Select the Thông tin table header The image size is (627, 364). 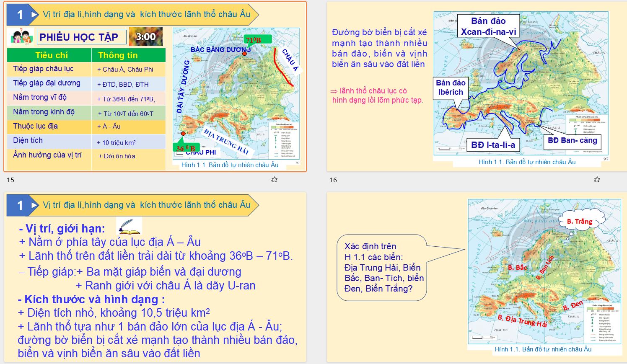point(118,55)
